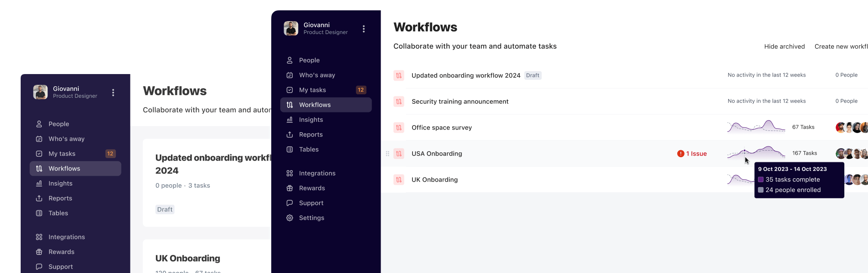This screenshot has width=868, height=273.
Task: Grab the drag handle on USA Onboarding row
Action: click(x=387, y=154)
